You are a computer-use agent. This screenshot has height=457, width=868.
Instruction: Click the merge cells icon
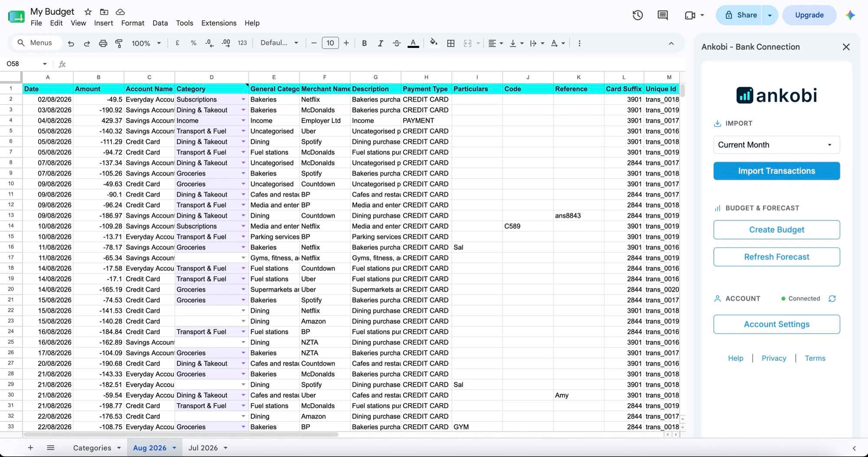[467, 43]
